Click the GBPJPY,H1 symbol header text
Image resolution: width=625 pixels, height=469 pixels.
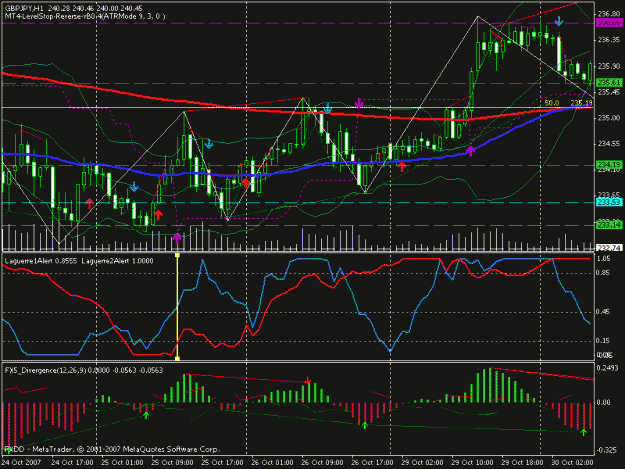click(24, 8)
